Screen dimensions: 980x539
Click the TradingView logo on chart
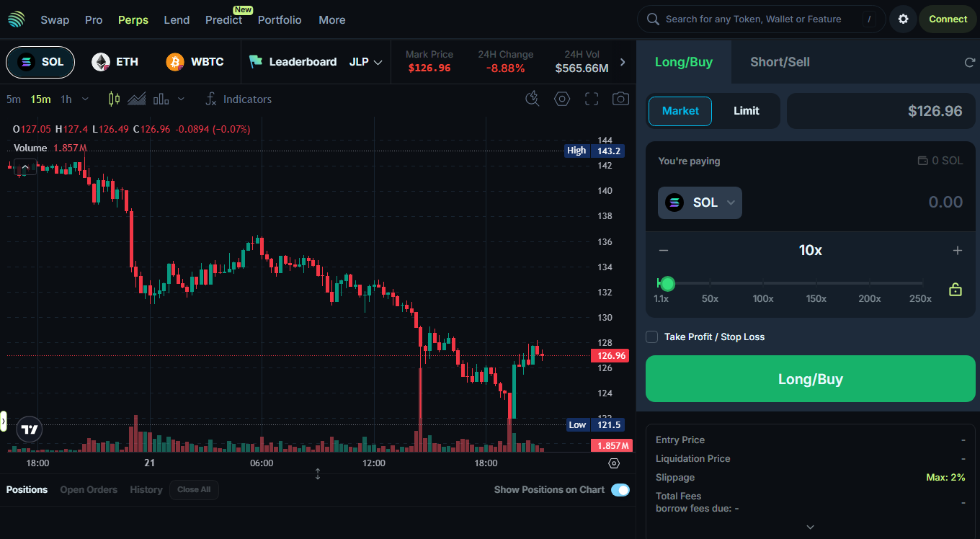point(30,430)
